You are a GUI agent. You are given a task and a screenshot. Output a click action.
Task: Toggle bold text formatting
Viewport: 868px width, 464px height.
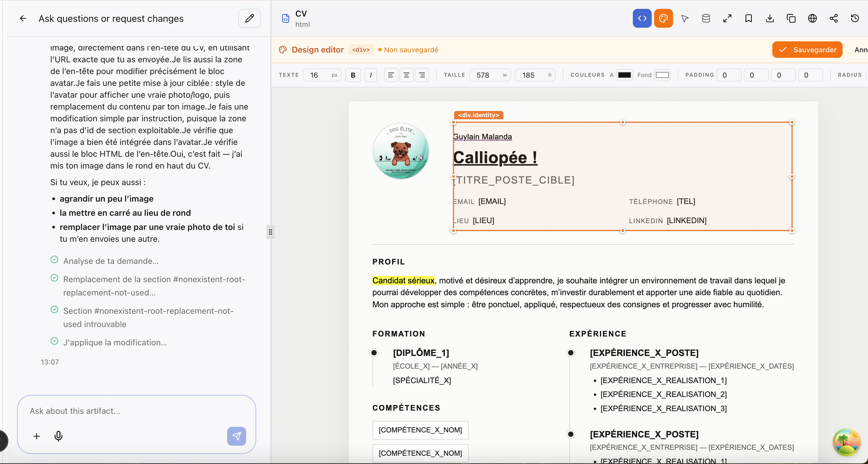(353, 75)
